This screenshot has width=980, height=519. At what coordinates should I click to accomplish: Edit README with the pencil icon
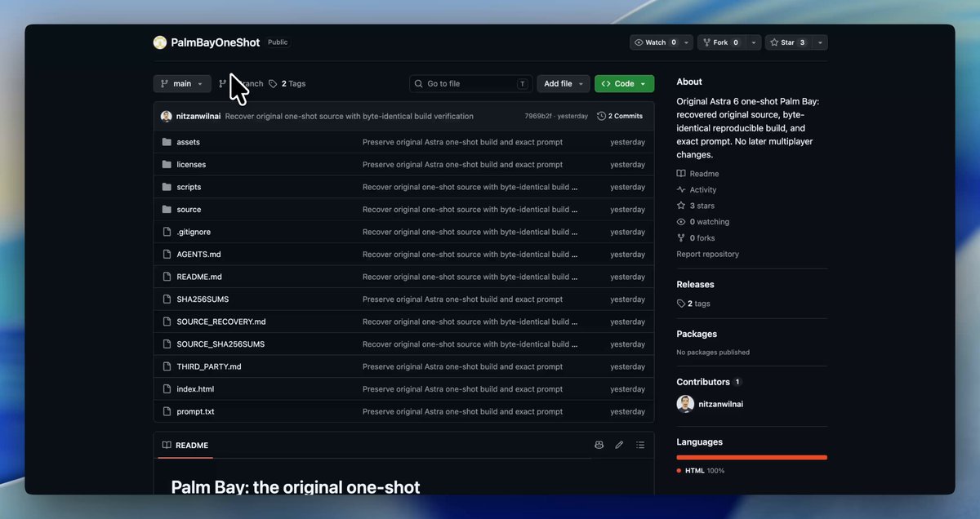click(619, 445)
